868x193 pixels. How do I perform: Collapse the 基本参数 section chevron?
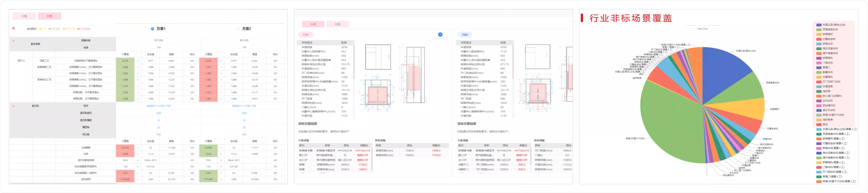[13, 41]
